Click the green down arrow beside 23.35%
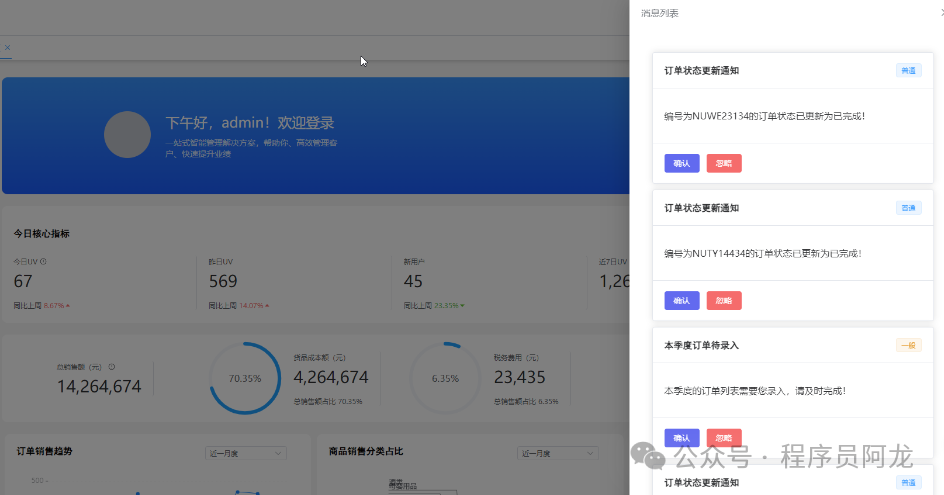 click(462, 306)
